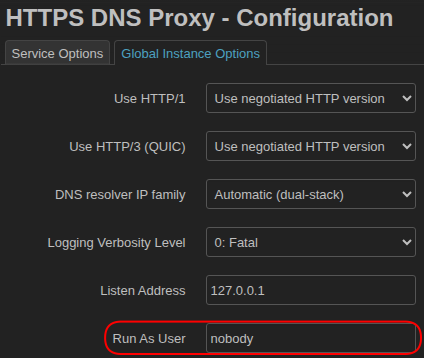426x360 pixels.
Task: Select the Global Instance Options tab
Action: (190, 53)
